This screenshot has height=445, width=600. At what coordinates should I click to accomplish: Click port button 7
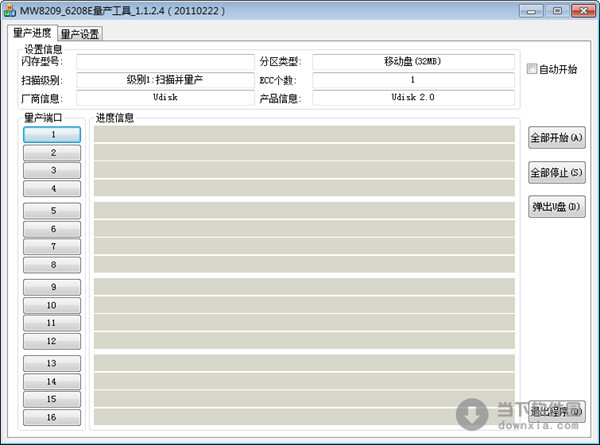click(52, 247)
